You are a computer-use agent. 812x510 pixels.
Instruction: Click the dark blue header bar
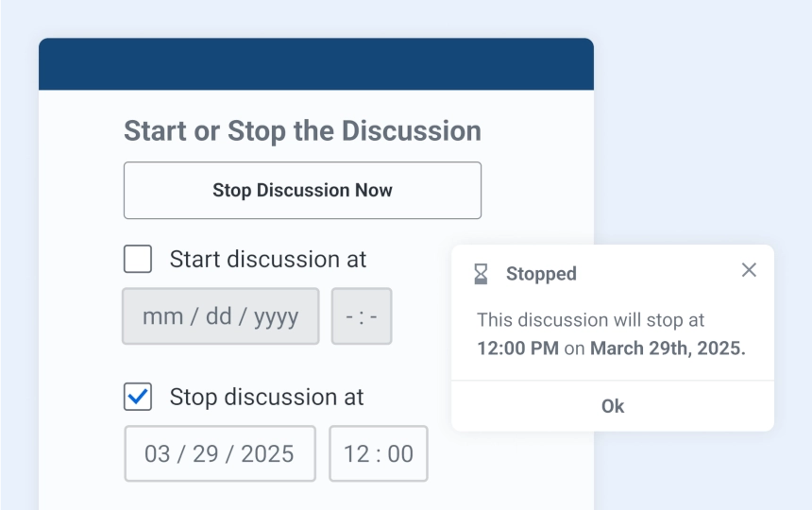point(316,63)
